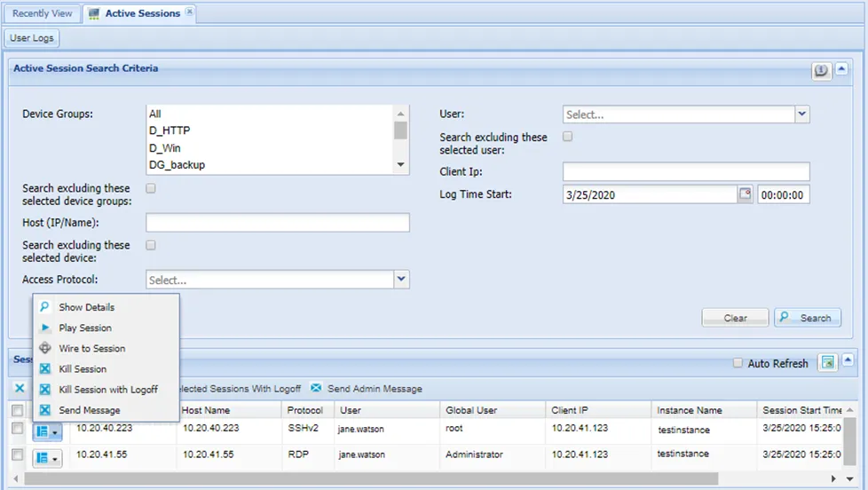868x490 pixels.
Task: Sort by Session Start Time column header
Action: point(801,410)
